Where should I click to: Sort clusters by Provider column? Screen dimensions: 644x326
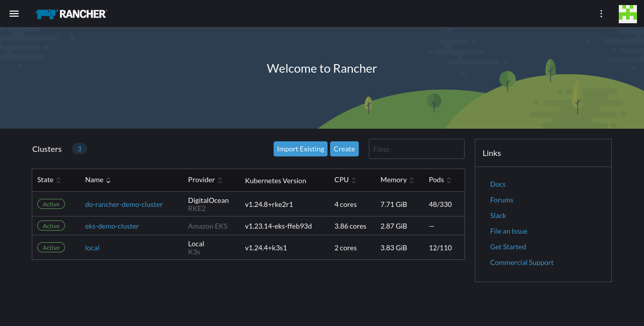205,180
